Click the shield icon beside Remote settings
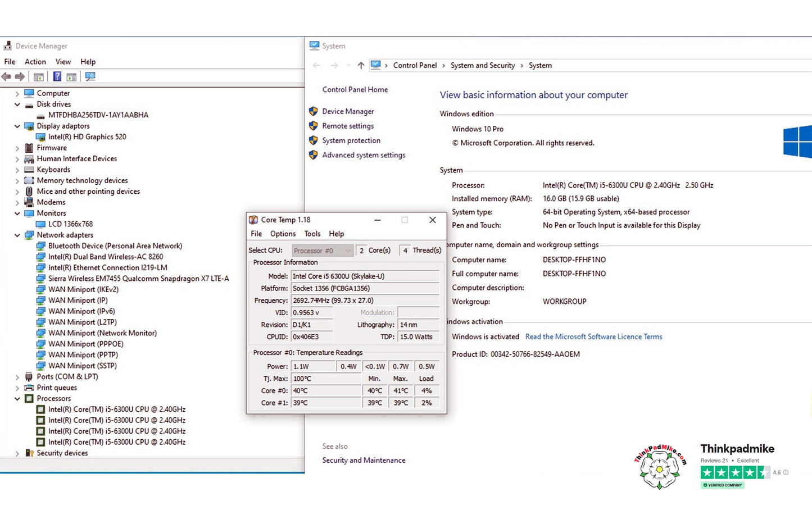812x510 pixels. [x=314, y=126]
